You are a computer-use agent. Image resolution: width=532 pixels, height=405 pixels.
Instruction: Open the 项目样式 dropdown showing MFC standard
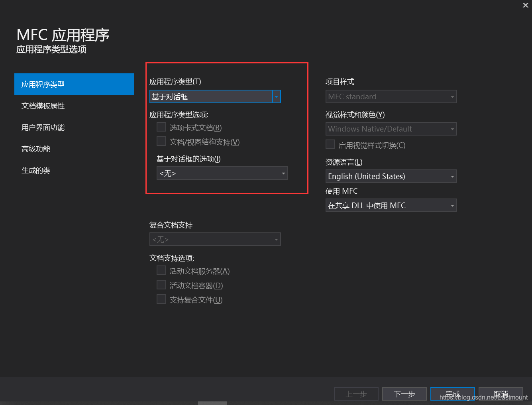click(391, 96)
